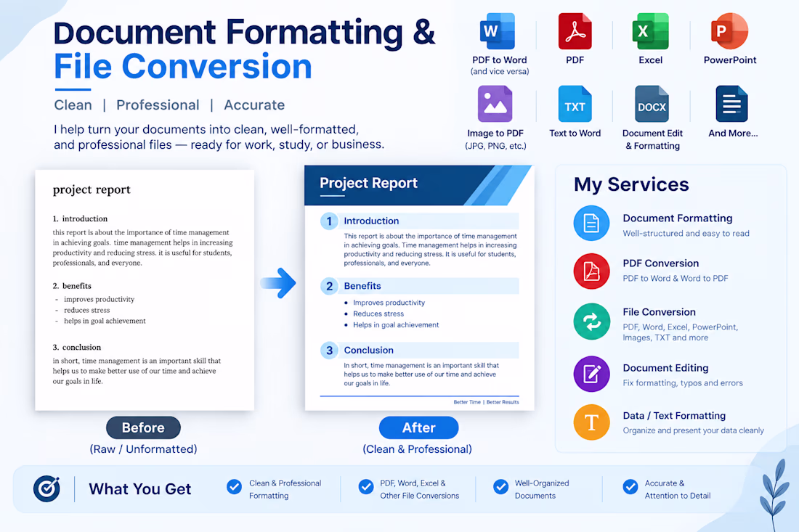
Task: Click the 'Benefits' heading in After document
Action: 362,286
